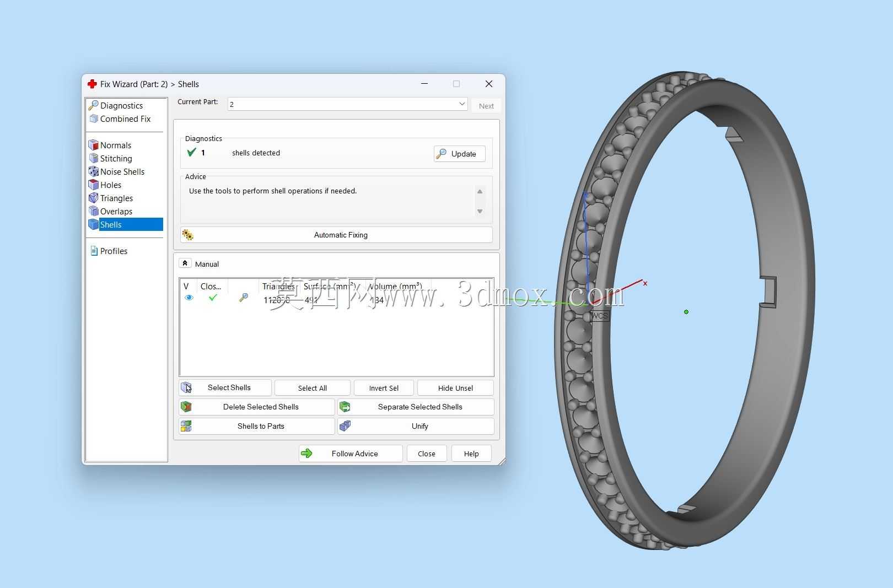Open the Triangles step
Screen dimensions: 893x588
click(116, 198)
